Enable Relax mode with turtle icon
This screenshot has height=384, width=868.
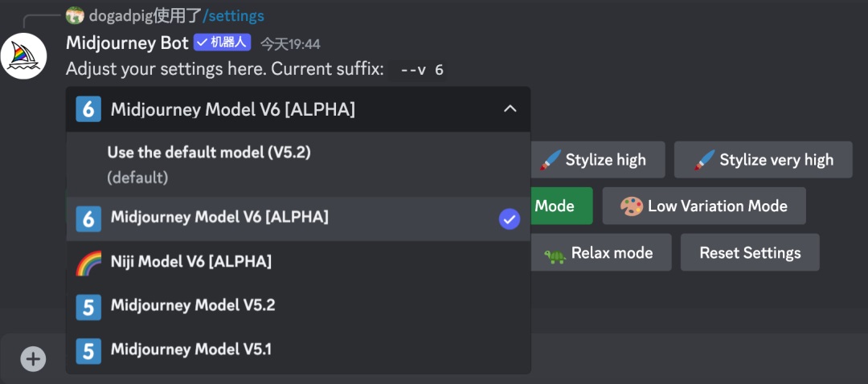tap(600, 253)
